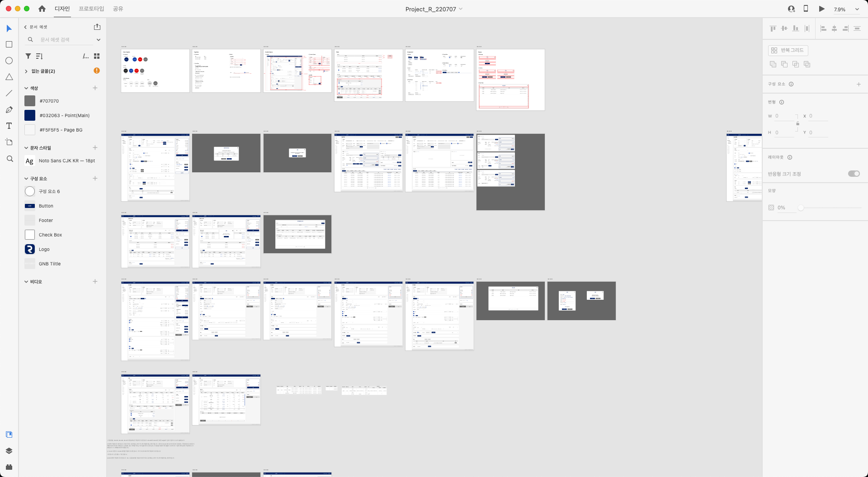Click the align-top icon in the right panel
Viewport: 868px width, 477px height.
(x=773, y=28)
